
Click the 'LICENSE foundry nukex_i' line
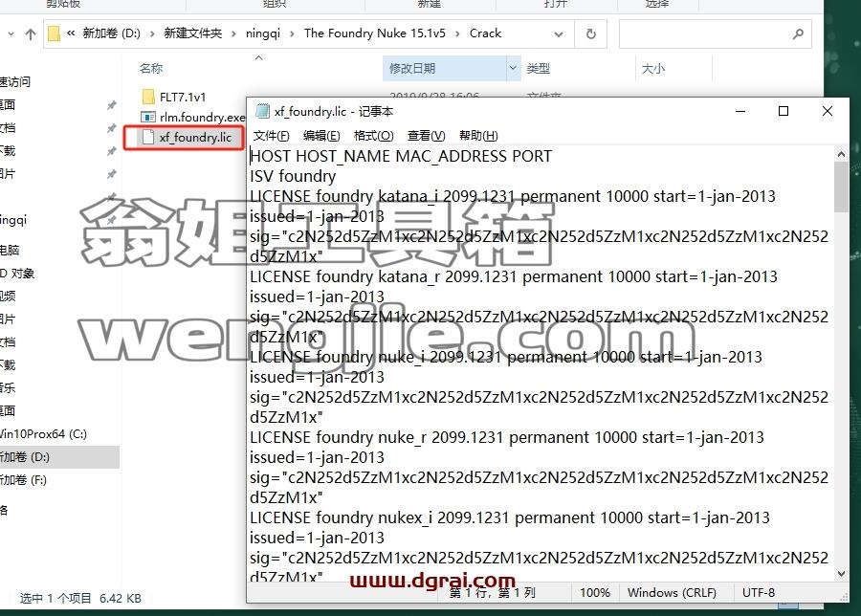pyautogui.click(x=510, y=517)
